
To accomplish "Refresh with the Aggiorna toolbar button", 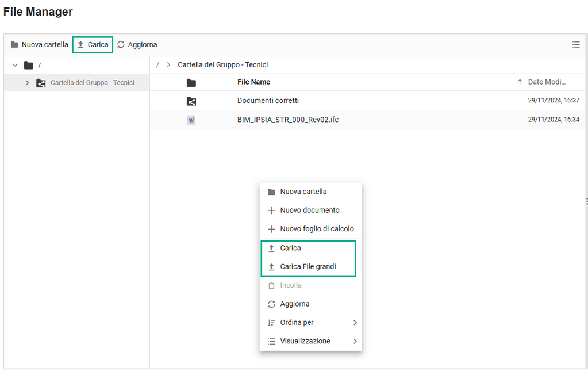I will click(137, 45).
